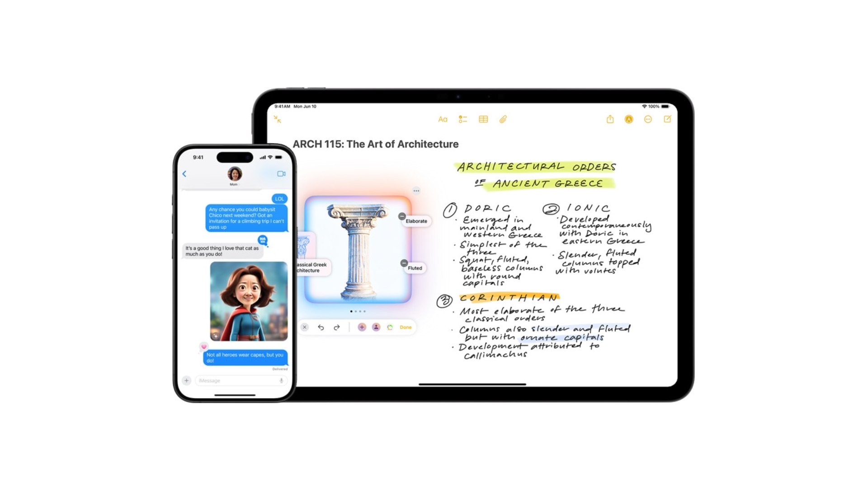Click the Undo arrow in image editor
The height and width of the screenshot is (488, 868).
[x=320, y=327]
